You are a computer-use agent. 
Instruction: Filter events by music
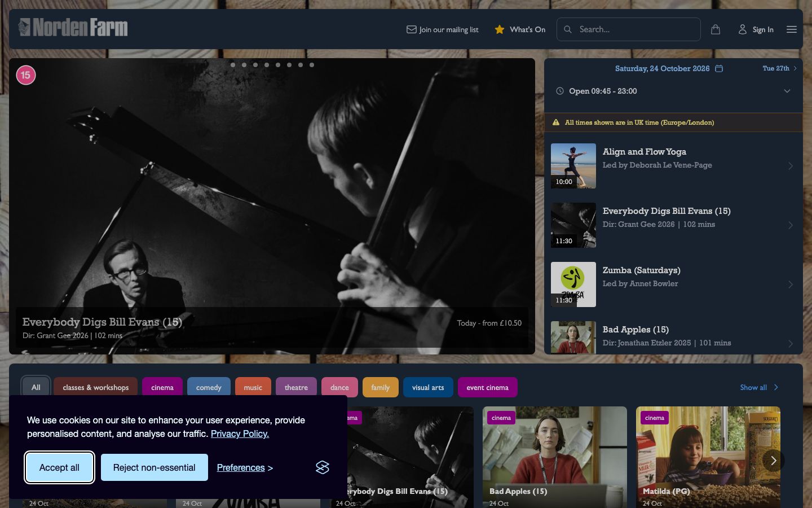coord(253,387)
